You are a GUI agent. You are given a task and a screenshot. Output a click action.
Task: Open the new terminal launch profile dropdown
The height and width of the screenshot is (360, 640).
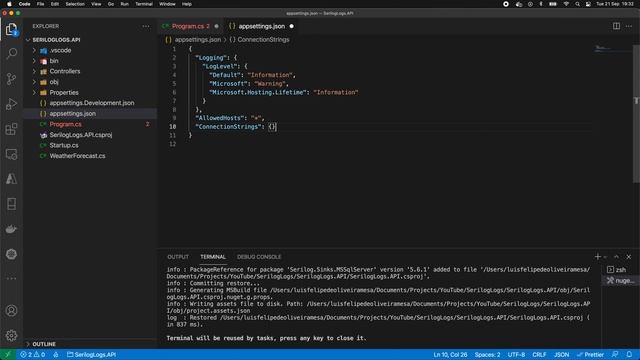pos(605,257)
